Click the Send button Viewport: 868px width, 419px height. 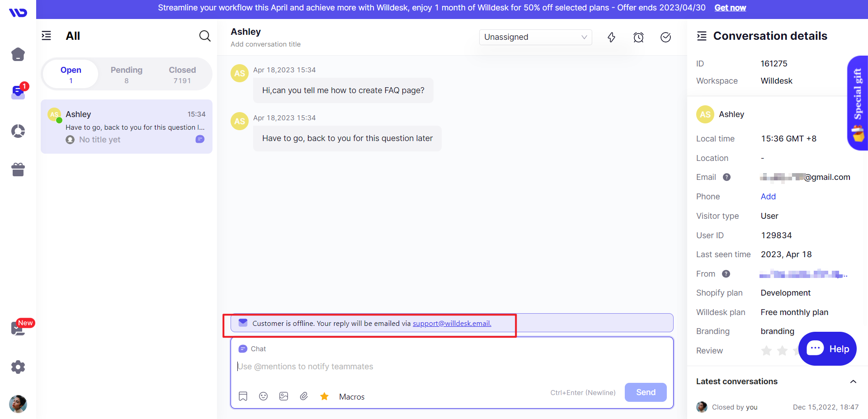(x=646, y=392)
